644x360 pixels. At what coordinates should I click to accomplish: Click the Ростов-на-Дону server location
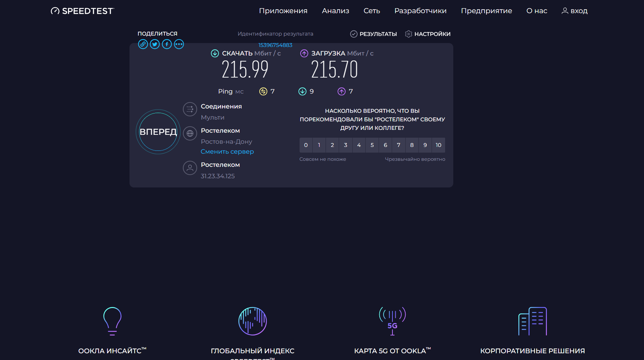click(x=226, y=142)
